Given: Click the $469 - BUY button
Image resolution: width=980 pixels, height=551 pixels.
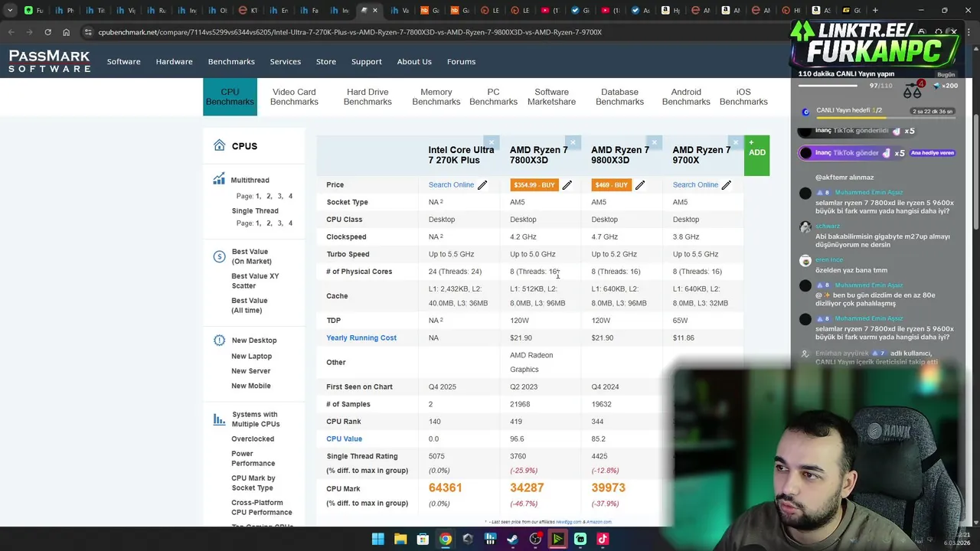Looking at the screenshot, I should pos(612,184).
